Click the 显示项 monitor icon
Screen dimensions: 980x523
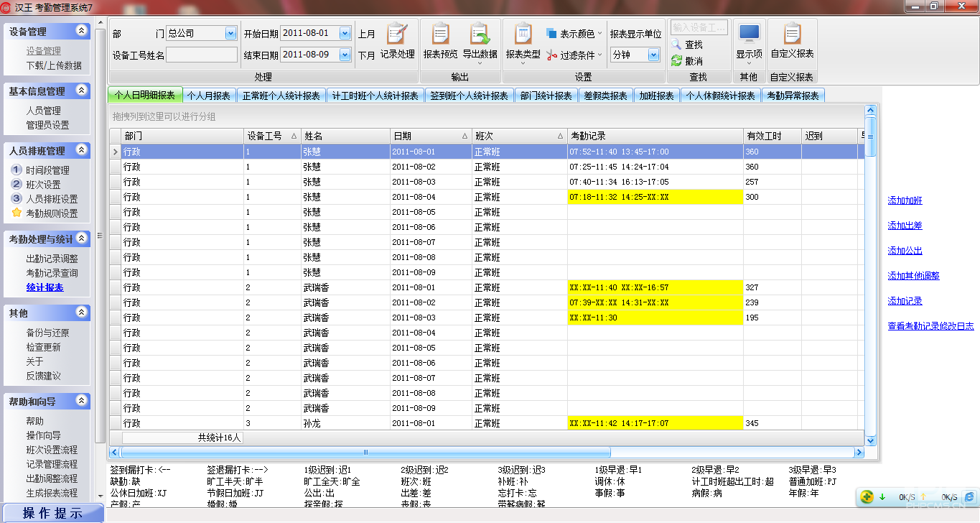pos(749,34)
